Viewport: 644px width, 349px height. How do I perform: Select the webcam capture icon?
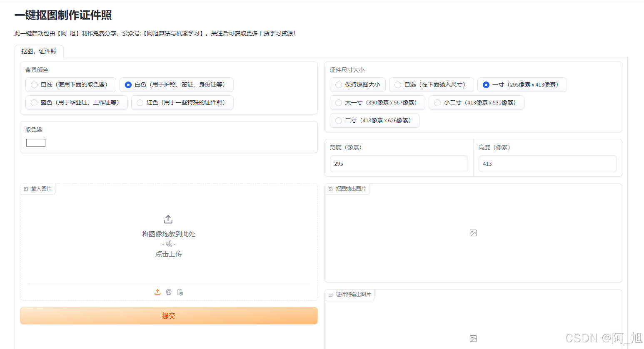click(x=169, y=292)
